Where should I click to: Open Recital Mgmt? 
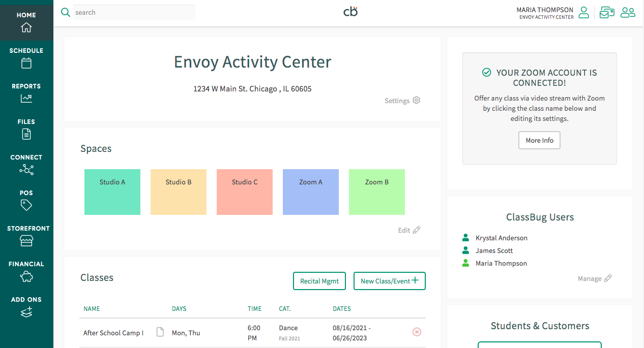[x=319, y=281]
